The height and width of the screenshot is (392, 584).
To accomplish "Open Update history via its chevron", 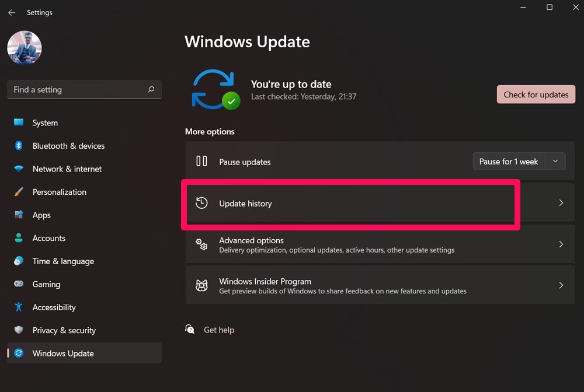I will [x=561, y=203].
